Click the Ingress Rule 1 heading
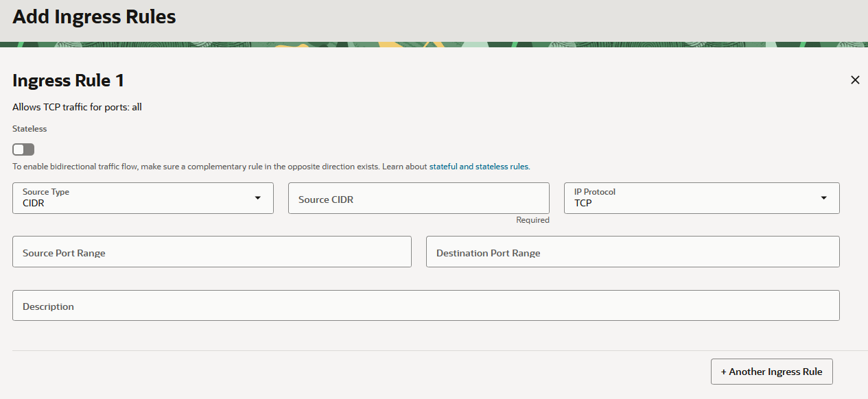The height and width of the screenshot is (399, 868). tap(69, 80)
